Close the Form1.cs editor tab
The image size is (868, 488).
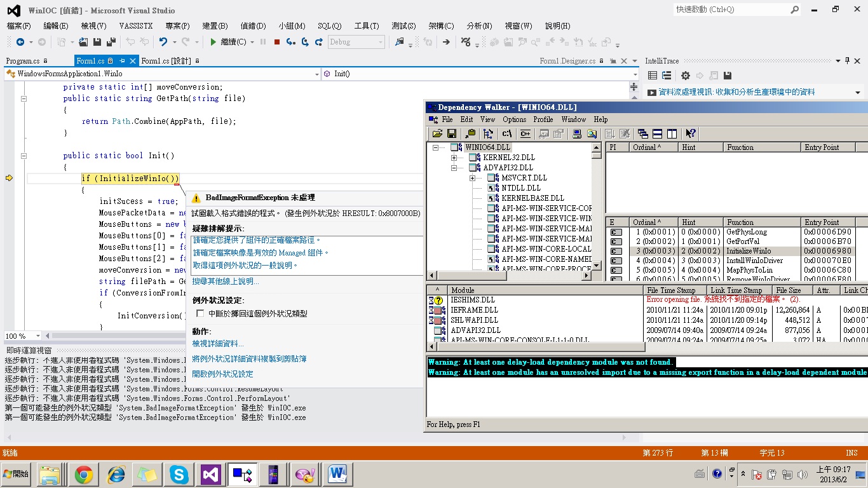click(133, 61)
